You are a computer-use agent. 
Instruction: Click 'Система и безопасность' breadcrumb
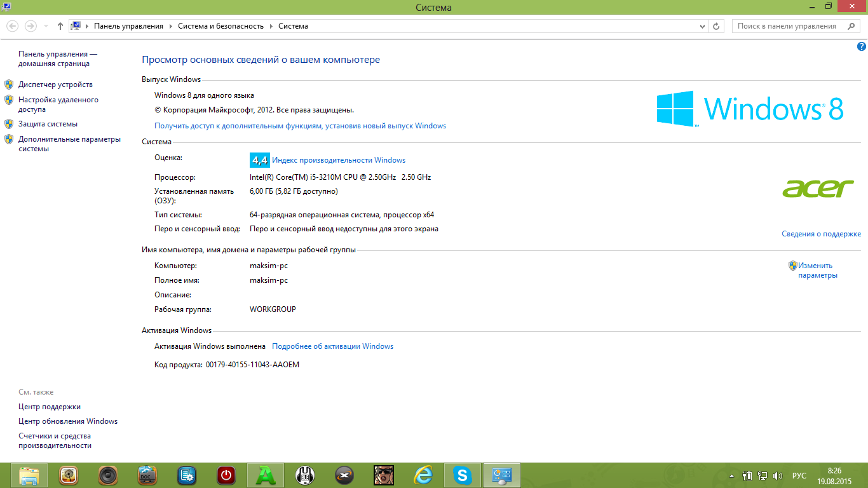coord(220,26)
